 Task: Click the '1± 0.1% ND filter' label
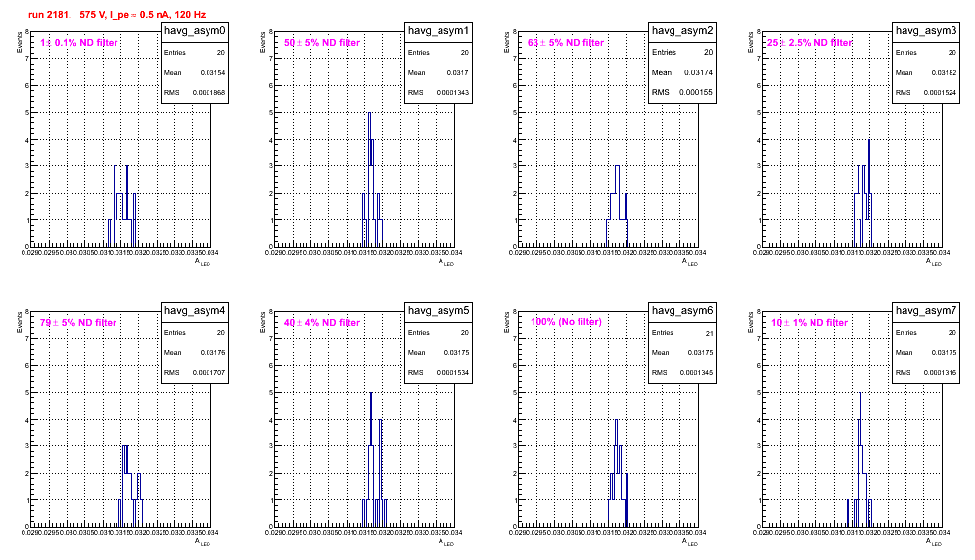(x=79, y=43)
